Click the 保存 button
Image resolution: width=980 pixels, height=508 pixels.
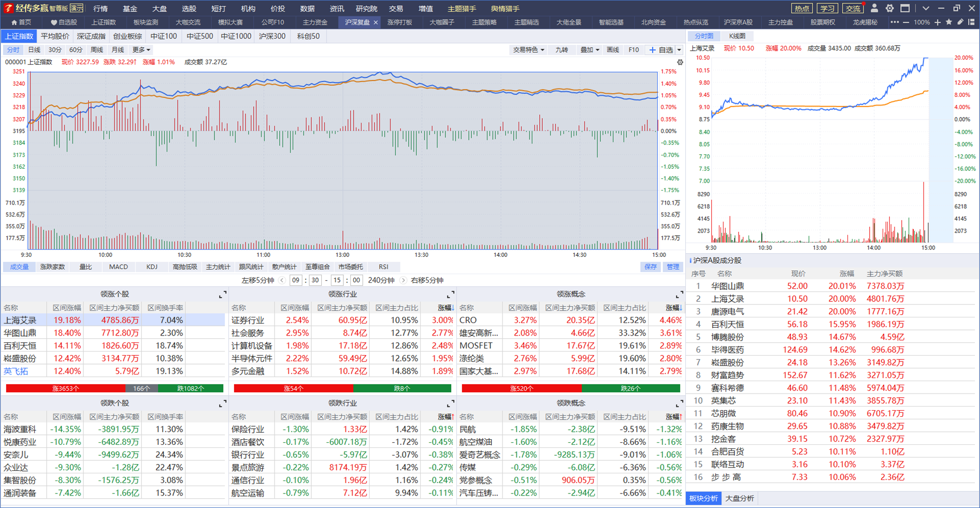[x=651, y=267]
